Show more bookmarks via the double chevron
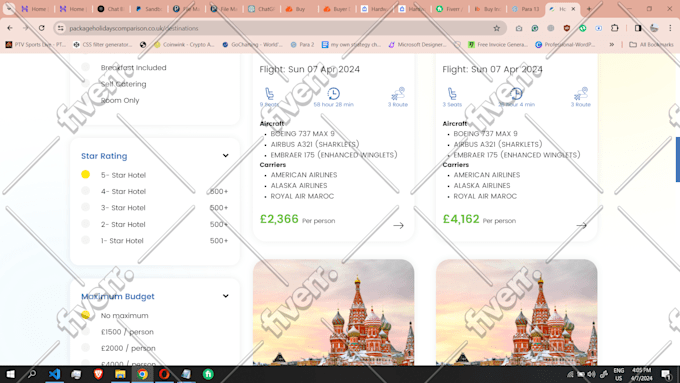 coord(611,44)
